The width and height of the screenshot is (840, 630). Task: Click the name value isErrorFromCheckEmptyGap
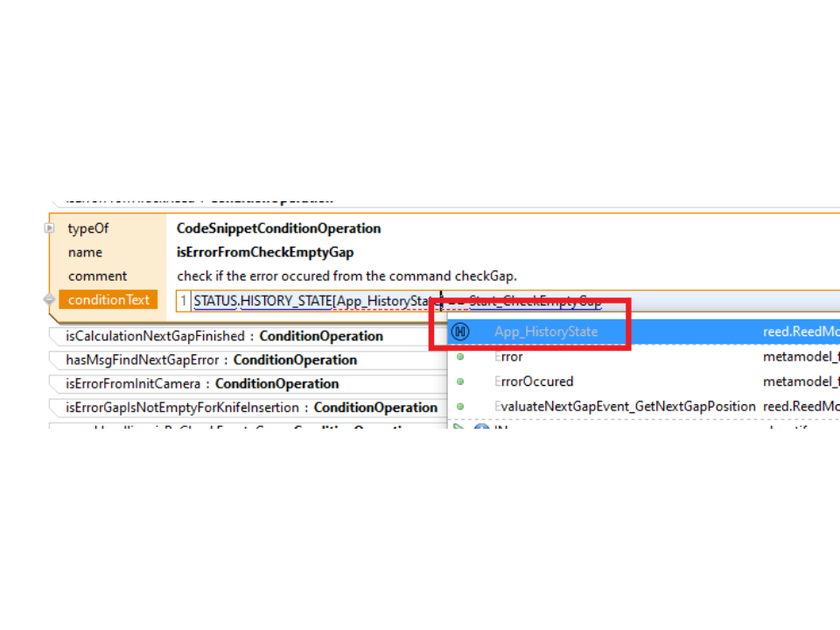pyautogui.click(x=265, y=252)
